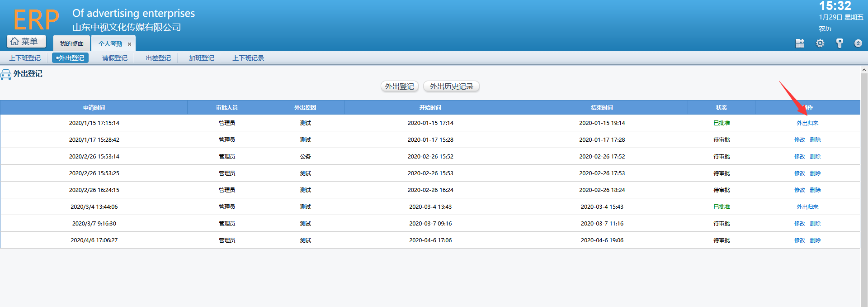Viewport: 868px width, 307px height.
Task: Click the 外出原因 column header
Action: (305, 108)
